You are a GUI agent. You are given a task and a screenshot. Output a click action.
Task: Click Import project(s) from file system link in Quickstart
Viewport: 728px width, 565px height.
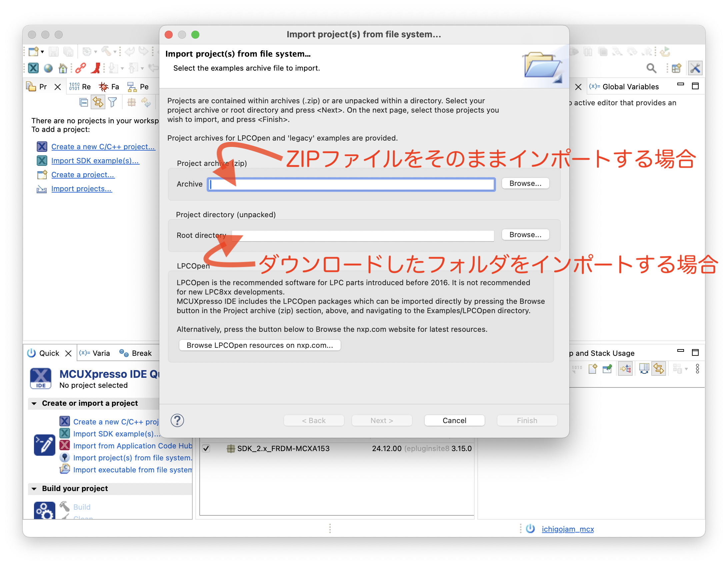click(x=133, y=458)
